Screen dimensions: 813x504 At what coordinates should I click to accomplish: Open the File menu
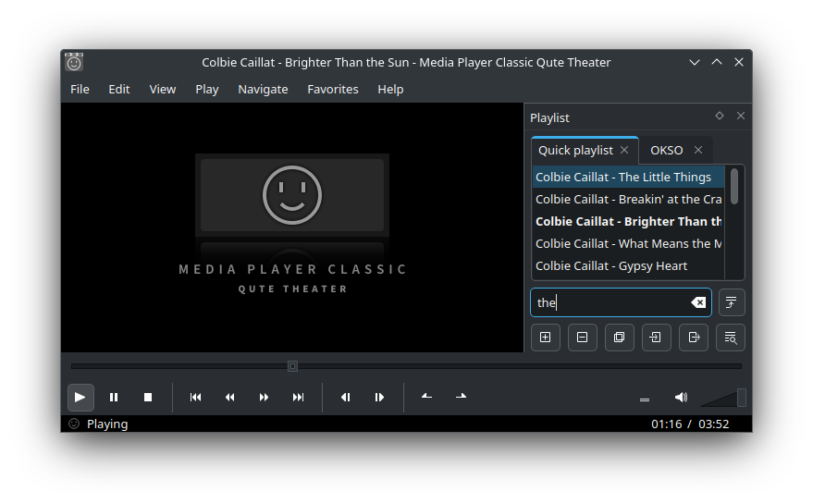[80, 89]
